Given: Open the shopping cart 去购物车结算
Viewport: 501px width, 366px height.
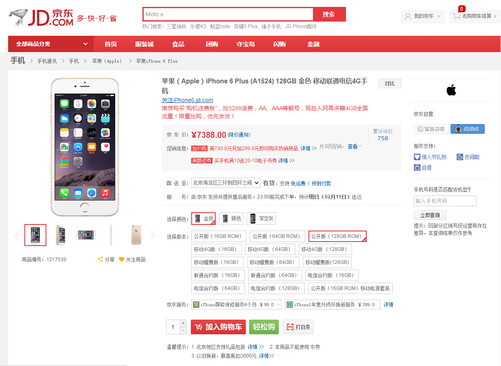Looking at the screenshot, I should click(x=475, y=16).
